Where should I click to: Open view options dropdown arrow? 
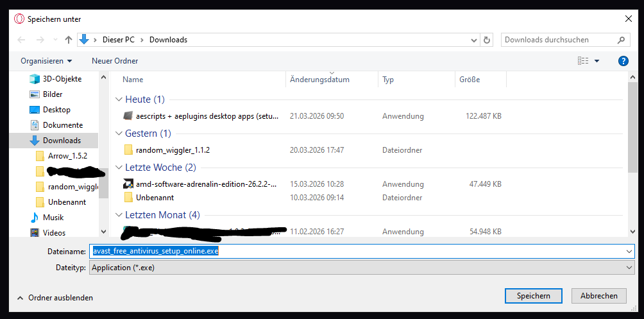click(597, 61)
